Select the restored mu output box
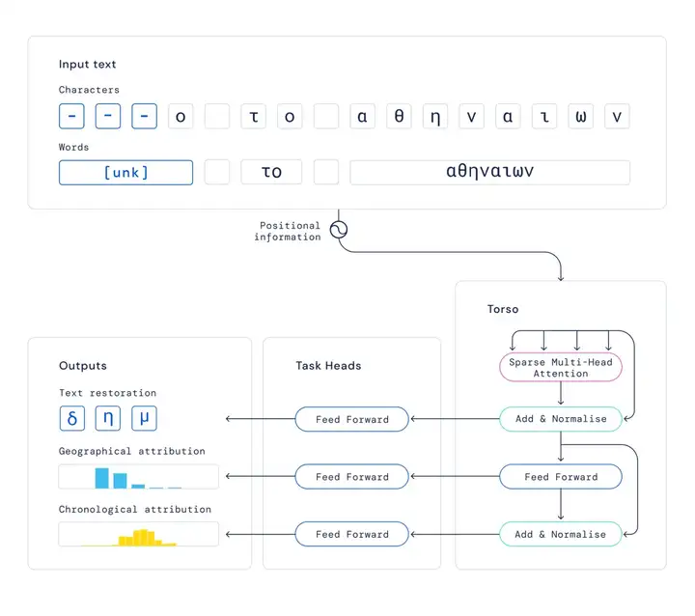The image size is (695, 616). click(144, 418)
